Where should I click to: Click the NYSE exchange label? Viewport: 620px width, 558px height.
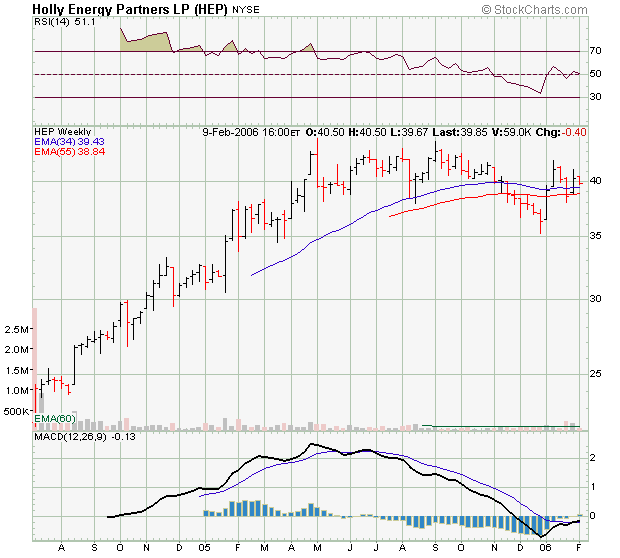[x=246, y=9]
